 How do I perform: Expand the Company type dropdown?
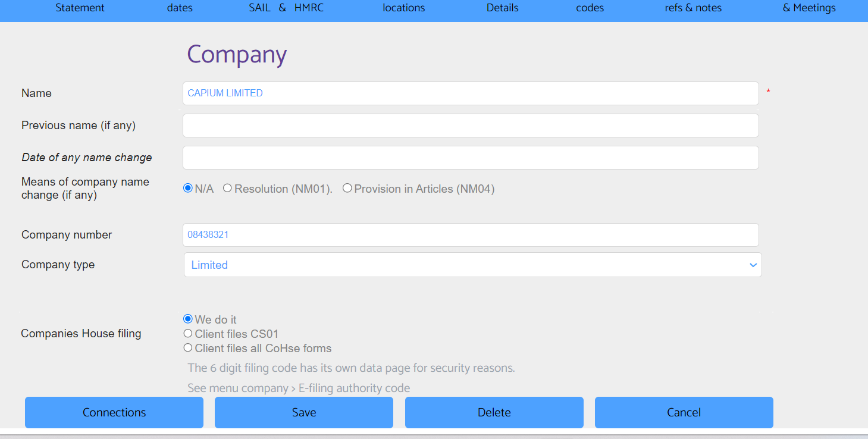pyautogui.click(x=473, y=265)
